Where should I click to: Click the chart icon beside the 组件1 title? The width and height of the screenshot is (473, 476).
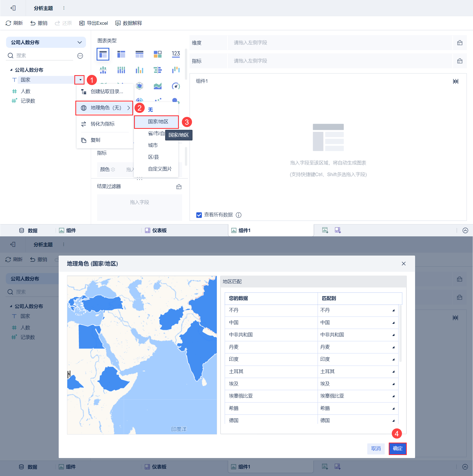tap(456, 81)
